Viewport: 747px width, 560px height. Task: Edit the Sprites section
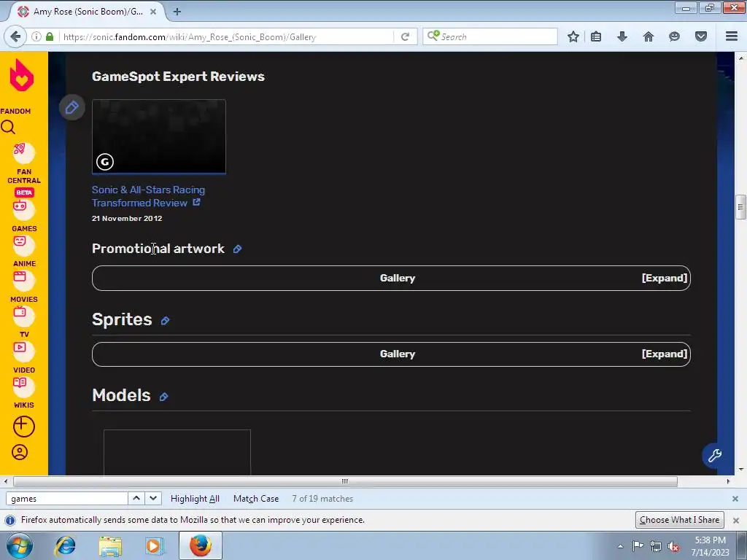(x=166, y=321)
